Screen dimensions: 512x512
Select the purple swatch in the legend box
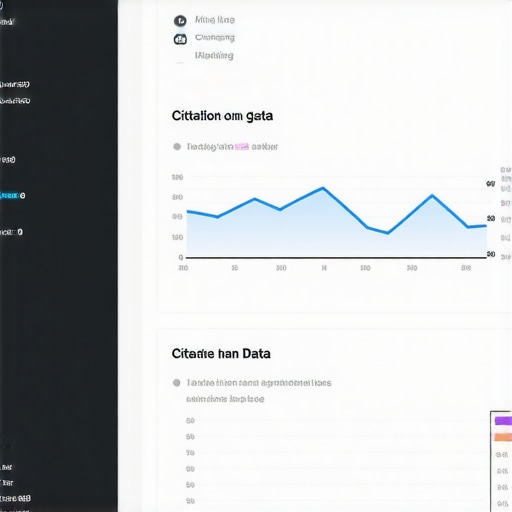[503, 421]
